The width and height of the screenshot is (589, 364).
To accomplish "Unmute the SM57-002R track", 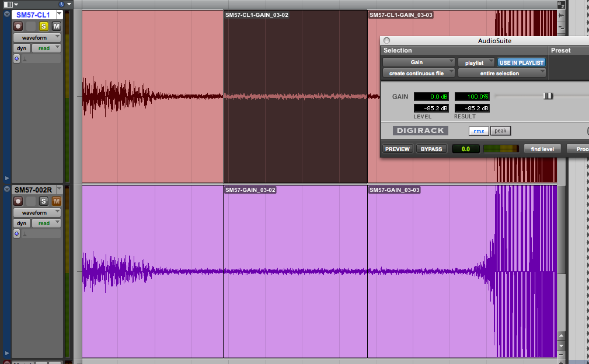I will pos(57,201).
